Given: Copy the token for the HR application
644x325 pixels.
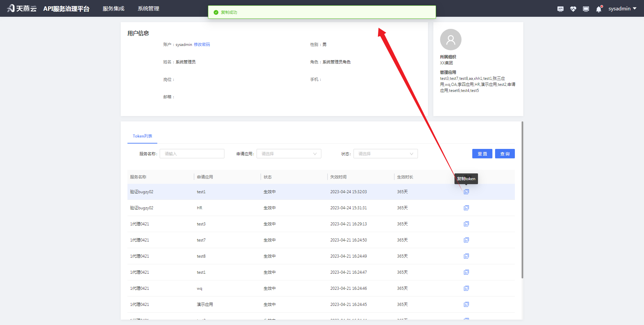Looking at the screenshot, I should pos(466,208).
